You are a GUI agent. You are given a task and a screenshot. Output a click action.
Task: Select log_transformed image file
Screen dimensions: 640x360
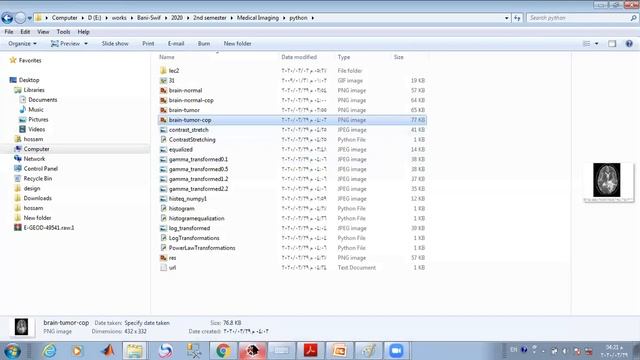point(189,228)
